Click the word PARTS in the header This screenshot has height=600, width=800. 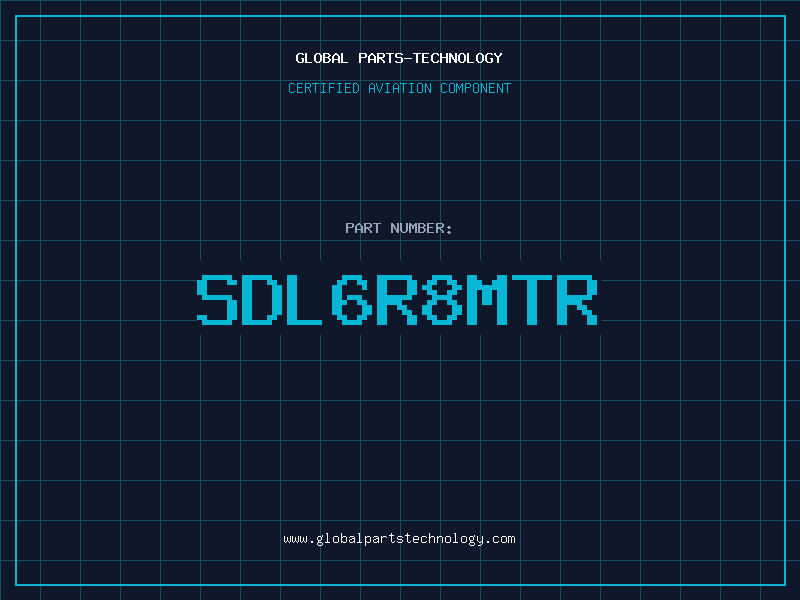click(379, 58)
